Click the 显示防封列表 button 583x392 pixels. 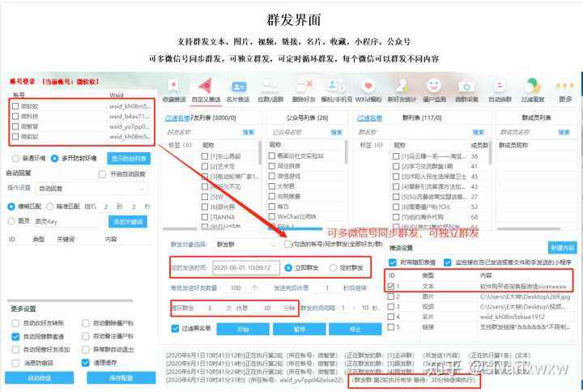tap(129, 159)
